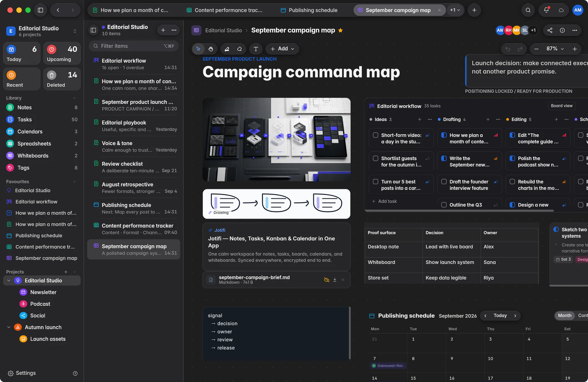Check the "Rebuild the charts" task checkbox
This screenshot has height=382, width=588.
(x=512, y=182)
